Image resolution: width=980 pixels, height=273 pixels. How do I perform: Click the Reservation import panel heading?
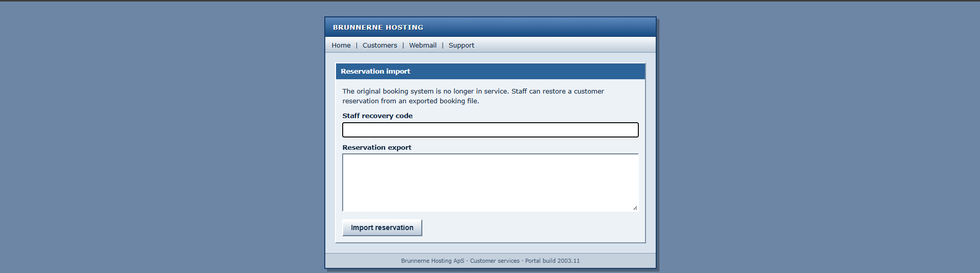[x=375, y=72]
